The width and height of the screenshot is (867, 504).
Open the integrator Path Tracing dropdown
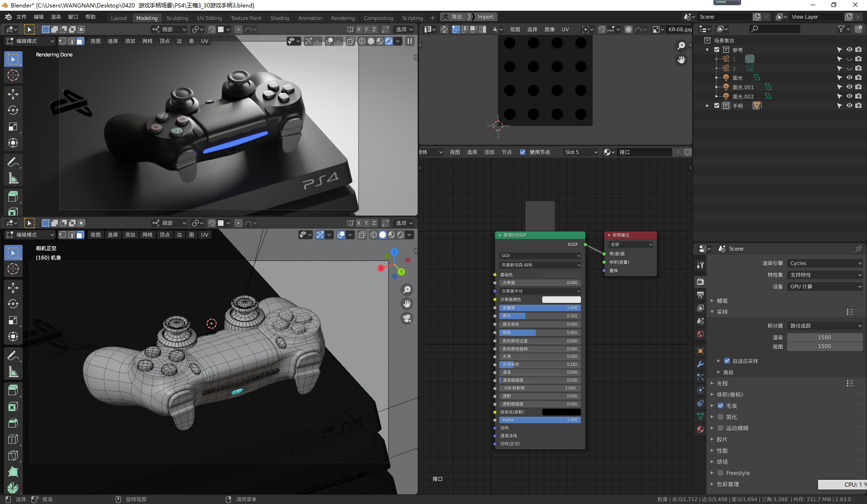click(825, 326)
